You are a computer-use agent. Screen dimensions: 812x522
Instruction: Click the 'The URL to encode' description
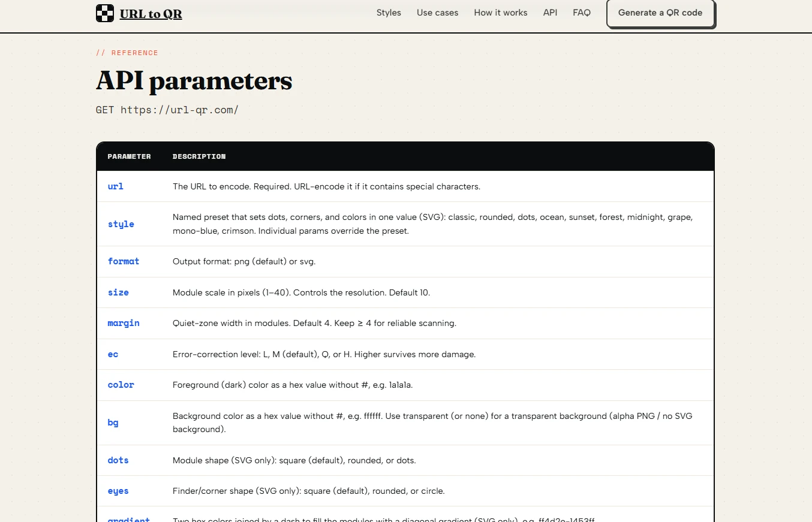[326, 186]
